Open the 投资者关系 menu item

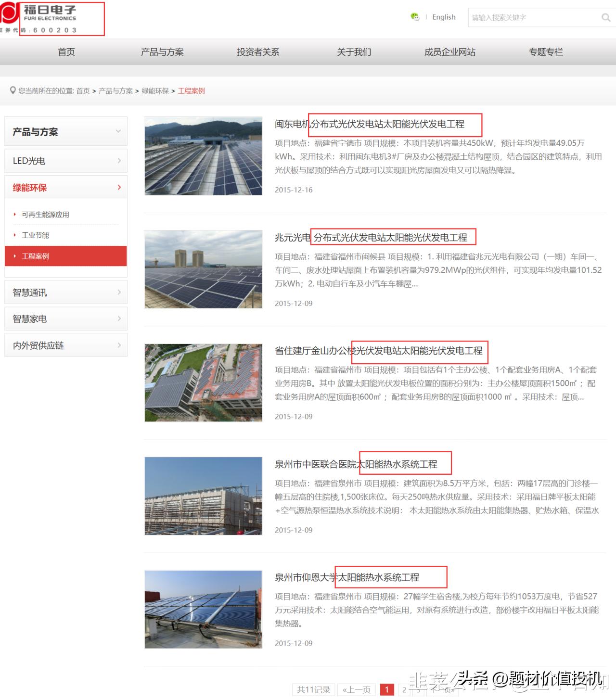click(x=259, y=52)
